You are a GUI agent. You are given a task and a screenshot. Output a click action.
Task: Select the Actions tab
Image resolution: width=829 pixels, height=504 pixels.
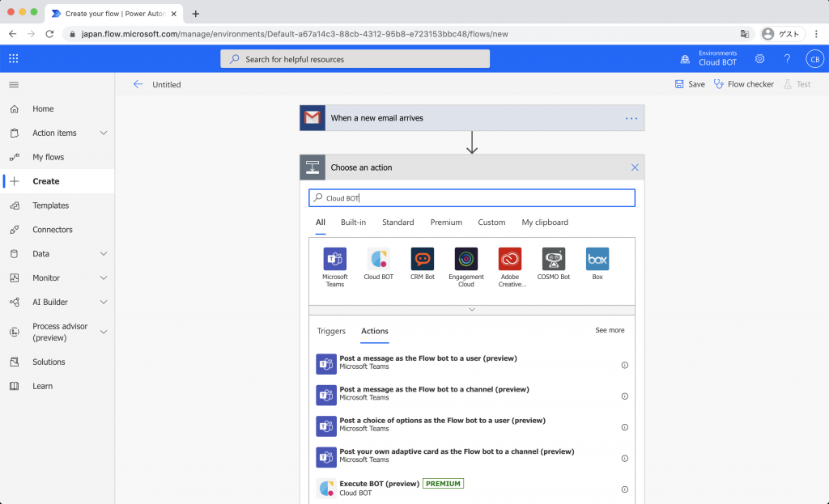374,331
